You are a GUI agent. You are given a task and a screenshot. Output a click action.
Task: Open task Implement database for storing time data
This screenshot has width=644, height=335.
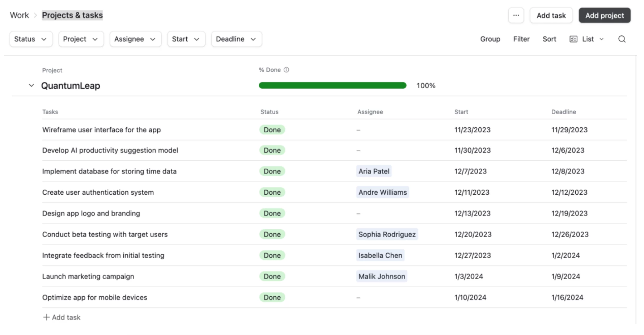pyautogui.click(x=109, y=171)
